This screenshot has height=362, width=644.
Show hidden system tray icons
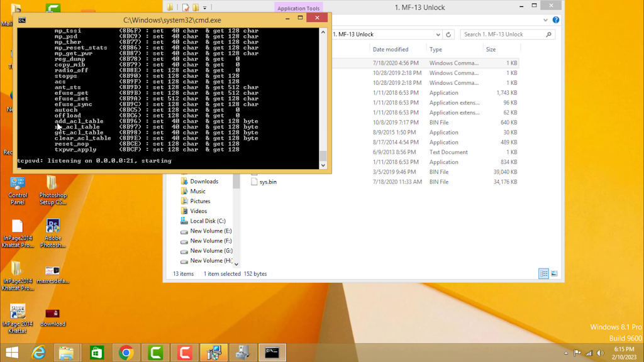566,353
